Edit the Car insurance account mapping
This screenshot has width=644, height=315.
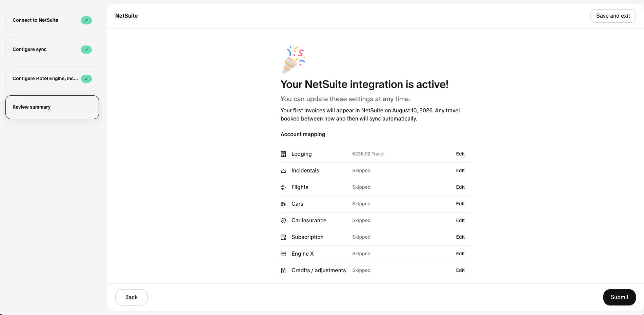460,220
